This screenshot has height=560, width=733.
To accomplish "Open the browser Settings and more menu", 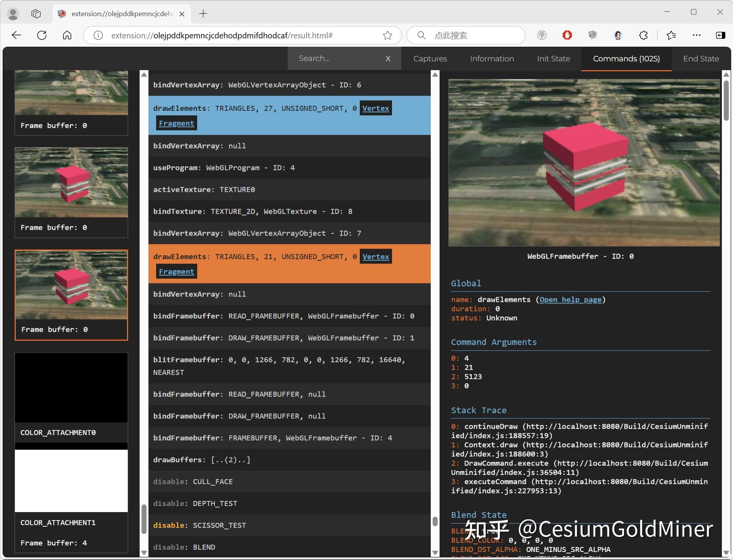I will (697, 35).
